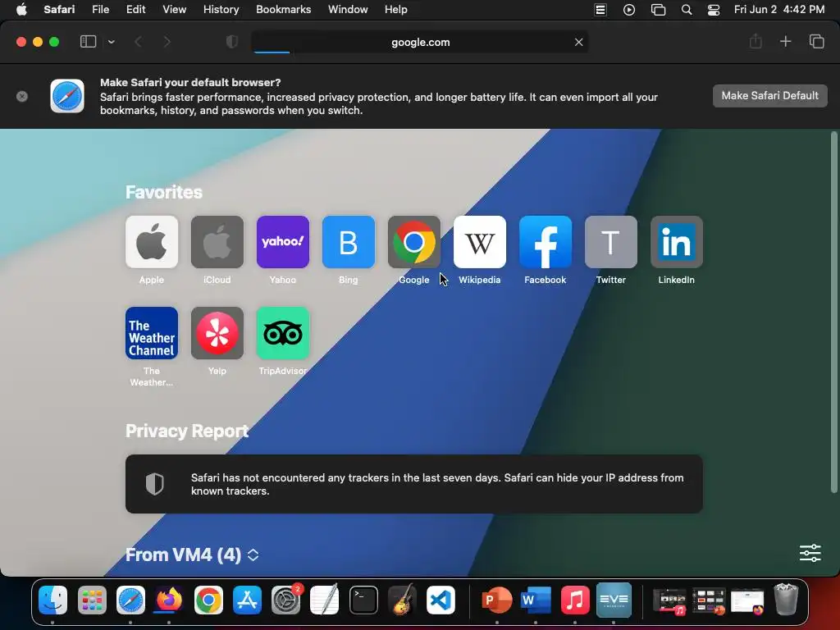Open the EVE app from Dock
840x630 pixels.
pos(614,600)
